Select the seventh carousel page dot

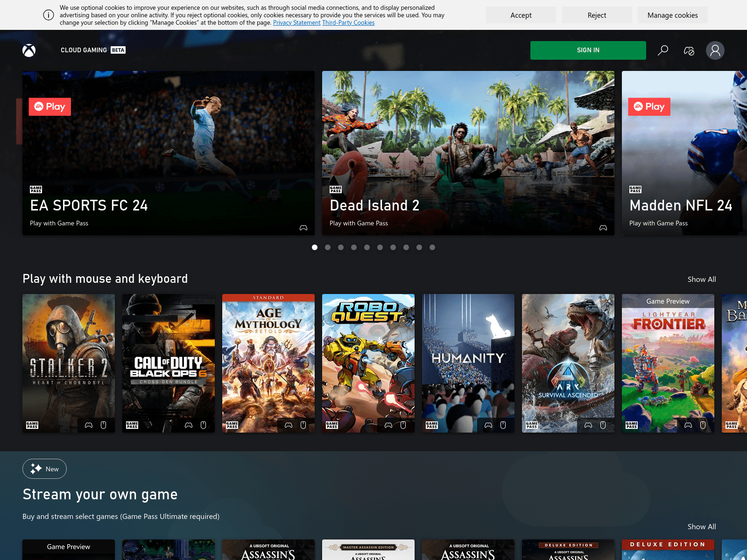coord(393,247)
